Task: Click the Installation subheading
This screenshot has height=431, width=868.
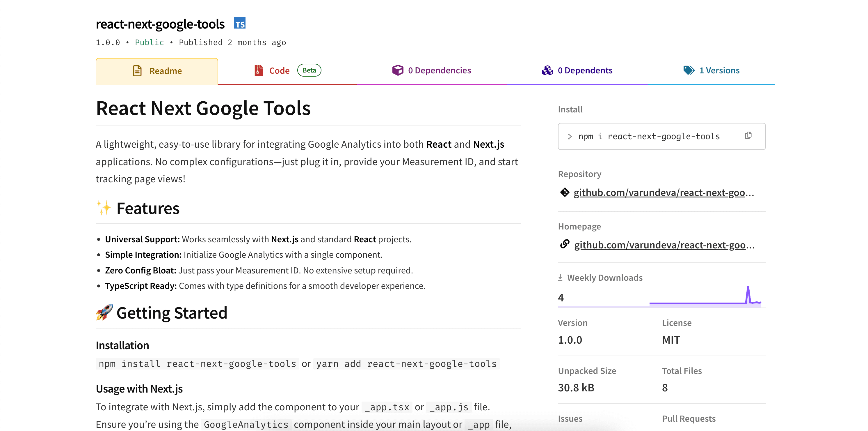Action: tap(122, 345)
